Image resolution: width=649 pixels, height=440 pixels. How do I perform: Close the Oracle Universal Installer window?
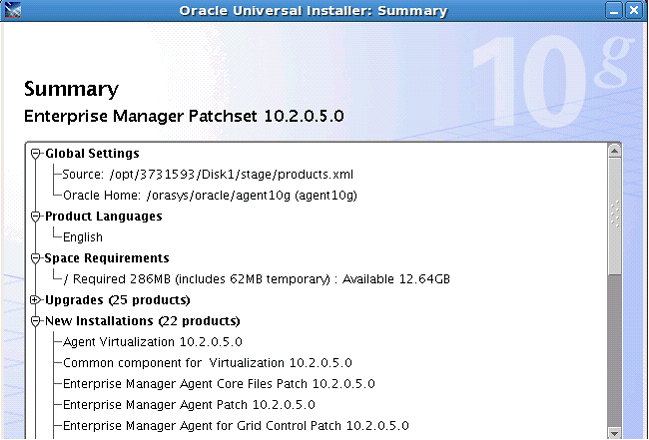pyautogui.click(x=633, y=11)
